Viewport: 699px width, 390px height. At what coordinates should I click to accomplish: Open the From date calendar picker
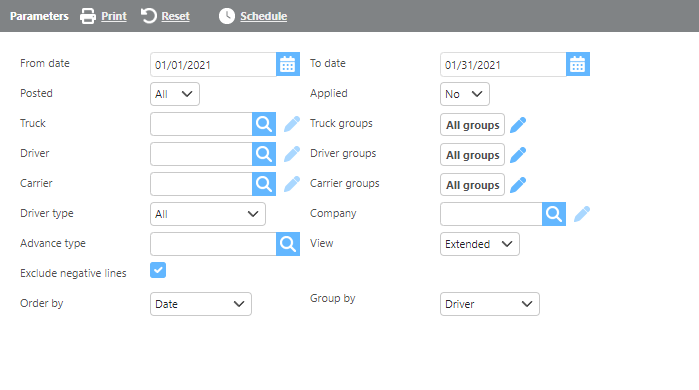click(288, 65)
